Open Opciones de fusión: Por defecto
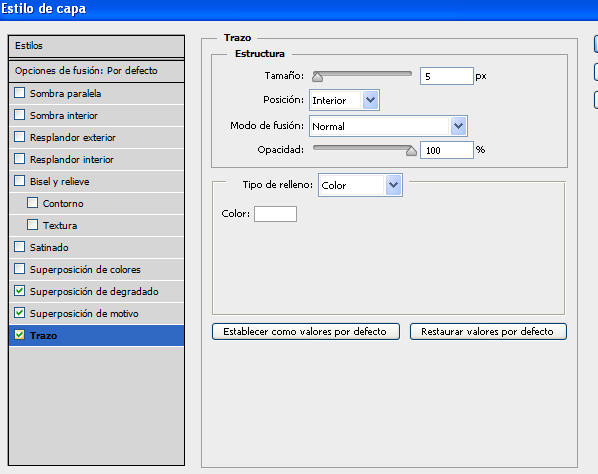This screenshot has height=474, width=598. 96,71
